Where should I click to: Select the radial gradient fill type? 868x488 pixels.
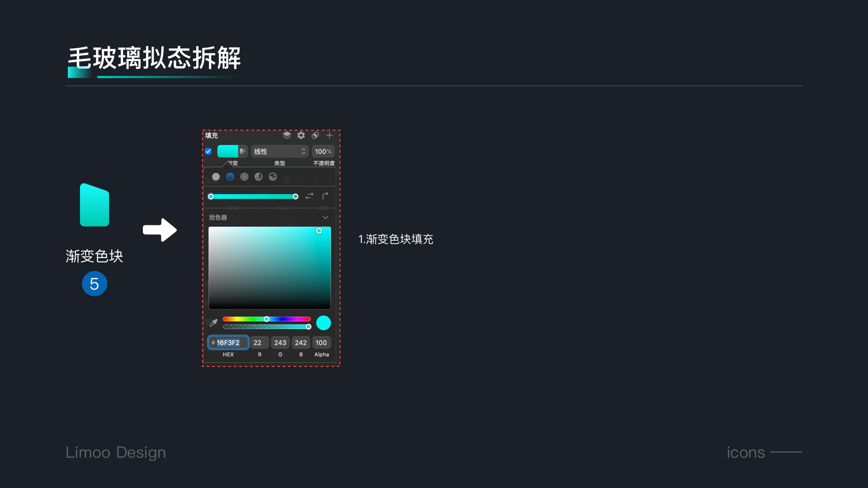coord(244,177)
